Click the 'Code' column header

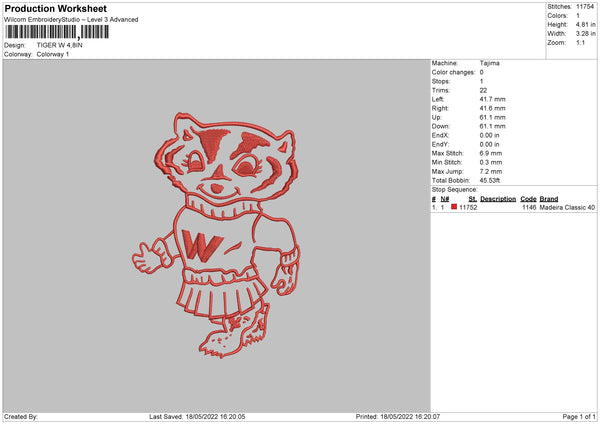[528, 199]
